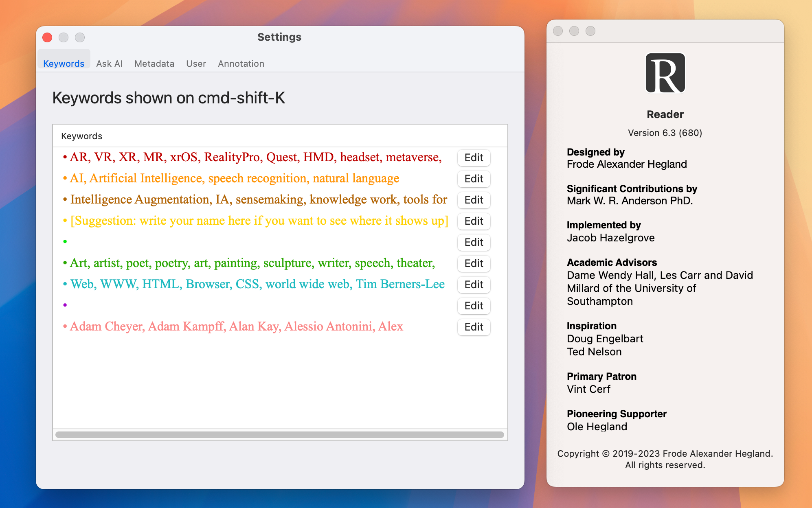The image size is (812, 508).
Task: Click the 'Keywords' column header
Action: (81, 136)
